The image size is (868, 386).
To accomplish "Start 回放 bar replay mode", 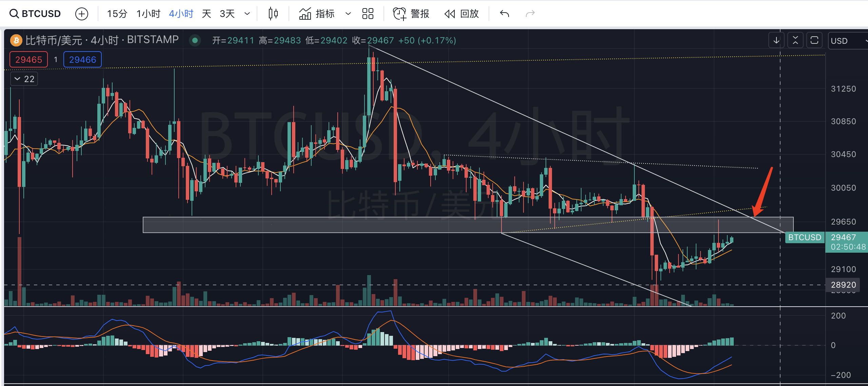I will click(461, 14).
